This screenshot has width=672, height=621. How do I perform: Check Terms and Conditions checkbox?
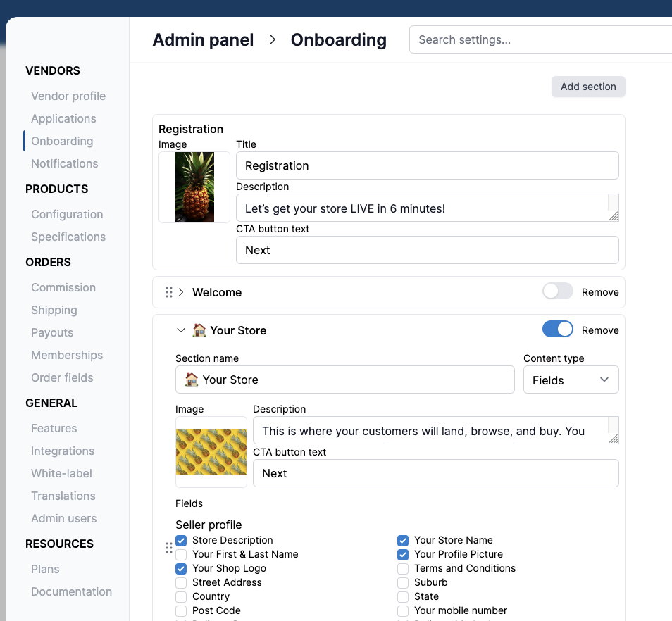click(x=403, y=569)
